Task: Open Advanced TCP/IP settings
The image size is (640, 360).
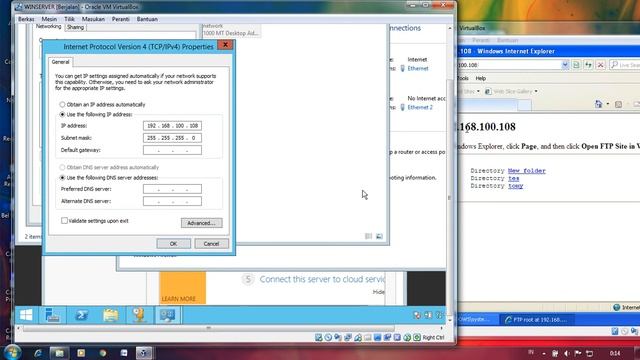Action: [x=202, y=223]
